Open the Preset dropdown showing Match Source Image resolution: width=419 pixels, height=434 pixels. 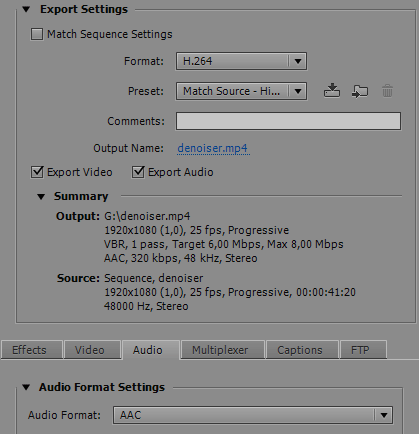[241, 91]
